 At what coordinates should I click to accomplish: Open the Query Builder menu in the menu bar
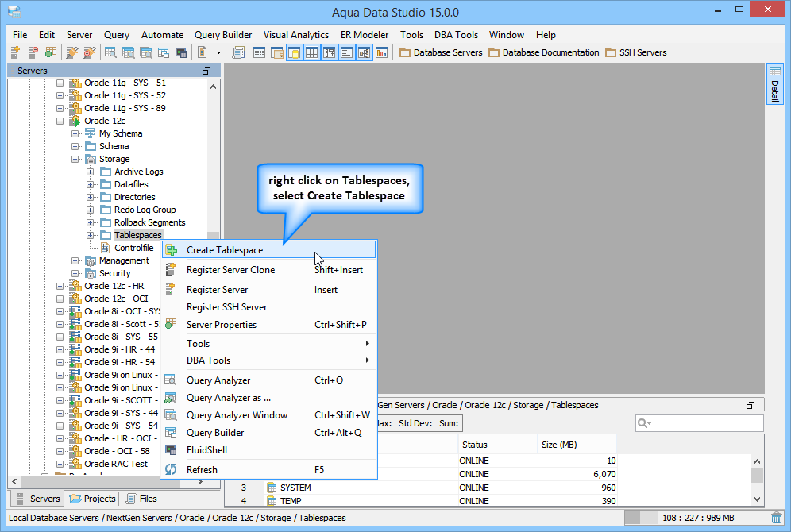(223, 35)
